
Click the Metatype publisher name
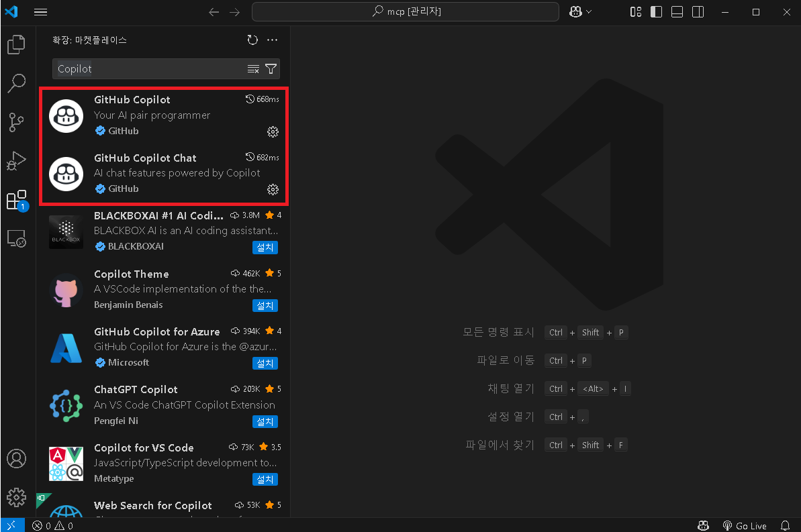tap(114, 478)
